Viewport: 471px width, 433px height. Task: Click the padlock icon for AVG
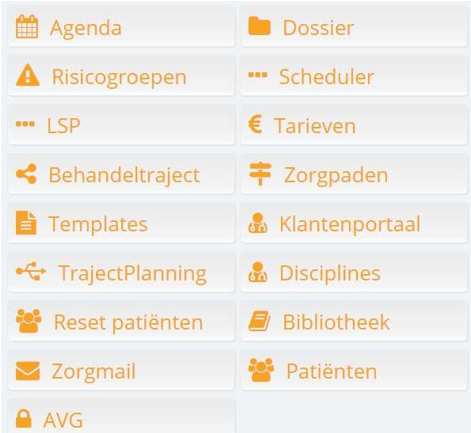point(24,418)
